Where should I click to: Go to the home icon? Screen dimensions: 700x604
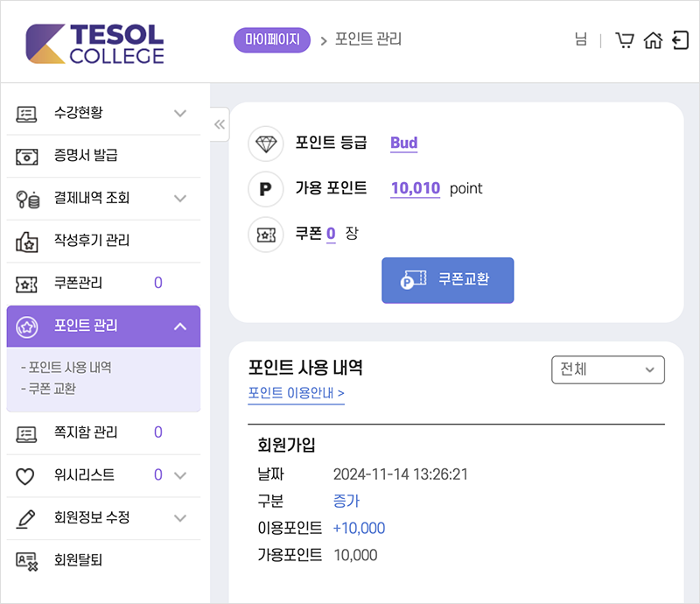point(653,40)
